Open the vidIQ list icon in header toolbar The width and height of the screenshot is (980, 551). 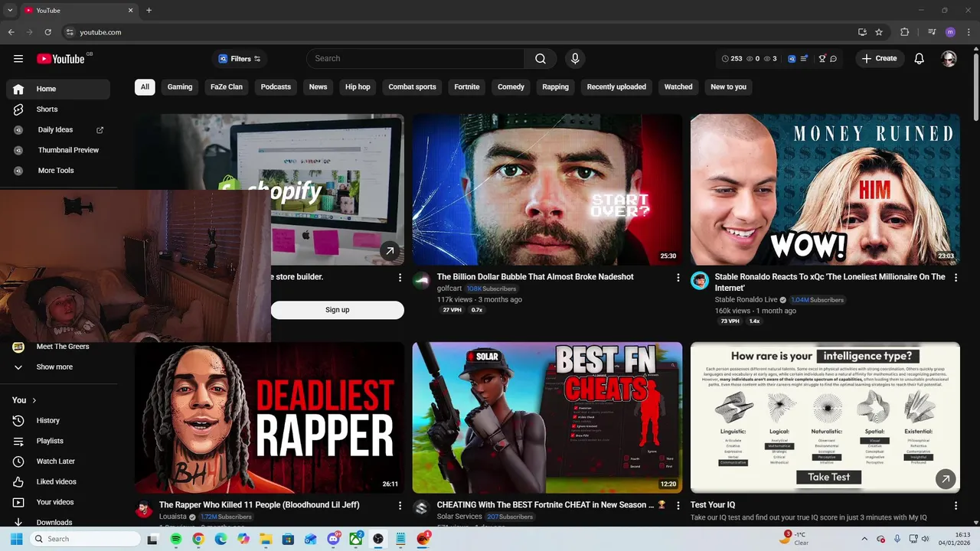pos(803,59)
